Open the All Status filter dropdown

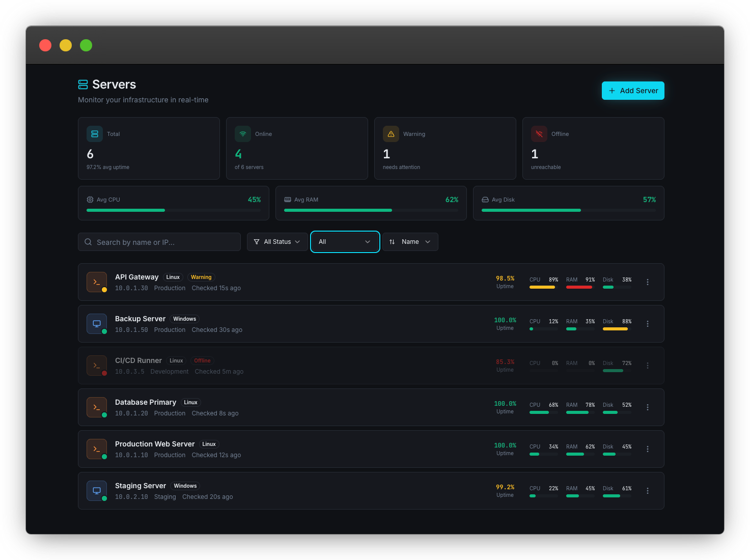point(277,241)
